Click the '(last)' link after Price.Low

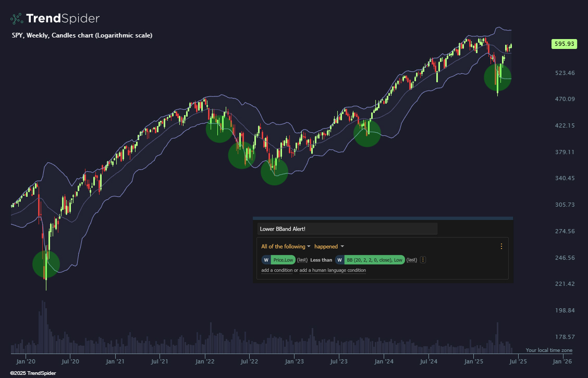point(302,260)
